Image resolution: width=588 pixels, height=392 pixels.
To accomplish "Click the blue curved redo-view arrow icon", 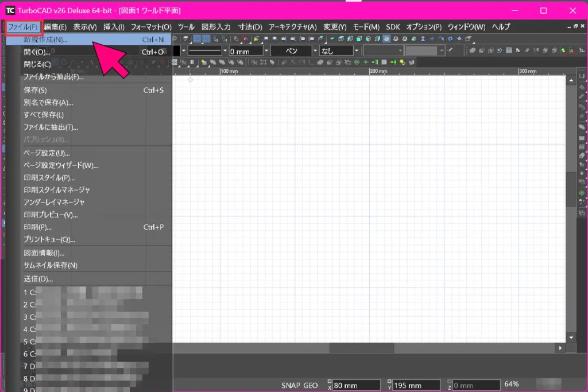I will [x=441, y=38].
